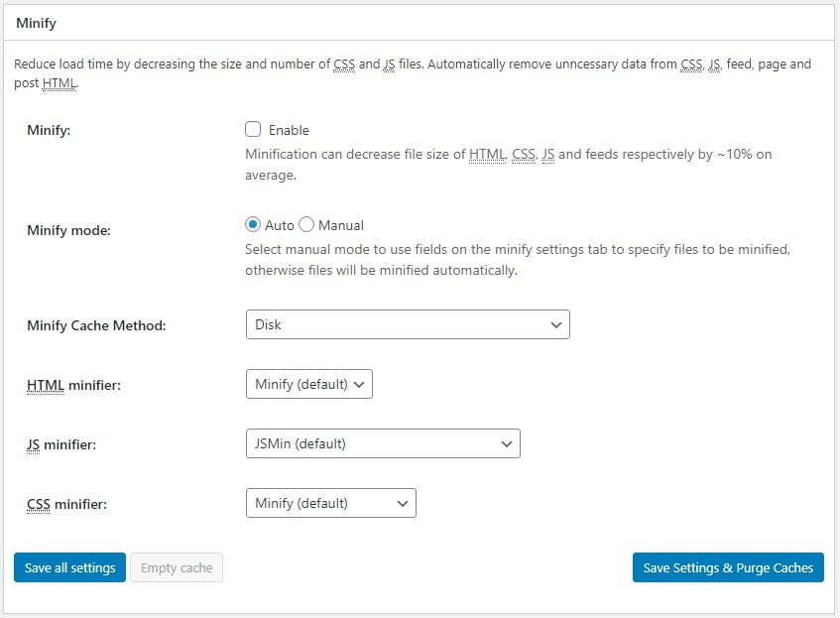
Task: Open the Minify Cache Method dropdown
Action: point(407,324)
